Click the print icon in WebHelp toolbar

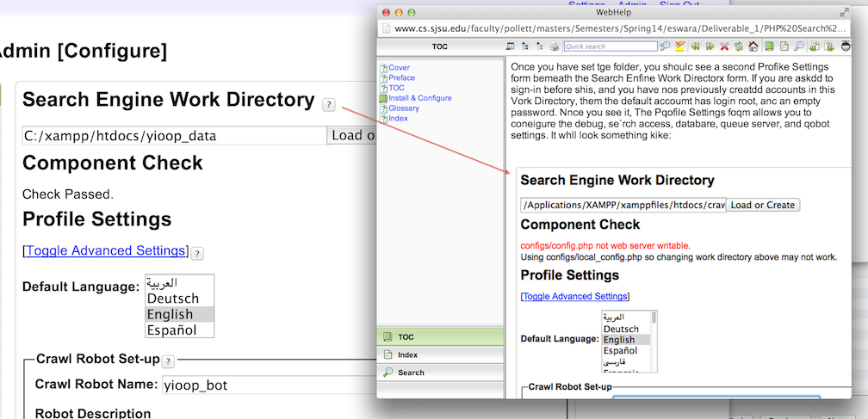tap(554, 46)
